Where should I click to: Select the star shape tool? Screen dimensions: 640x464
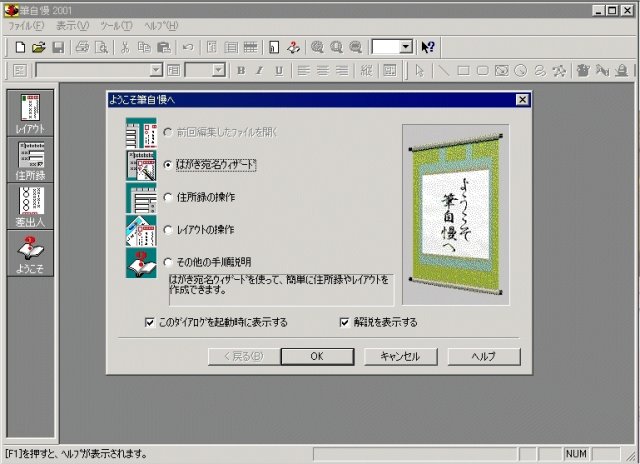(559, 71)
